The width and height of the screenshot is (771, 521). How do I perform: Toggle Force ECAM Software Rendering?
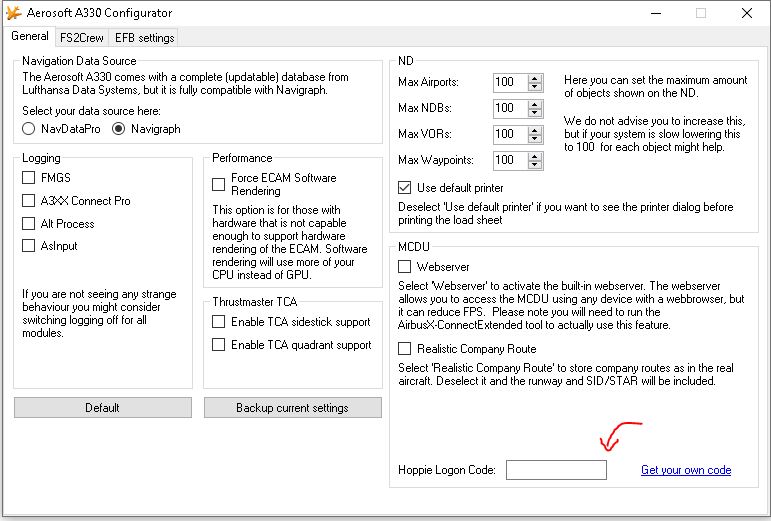[218, 184]
